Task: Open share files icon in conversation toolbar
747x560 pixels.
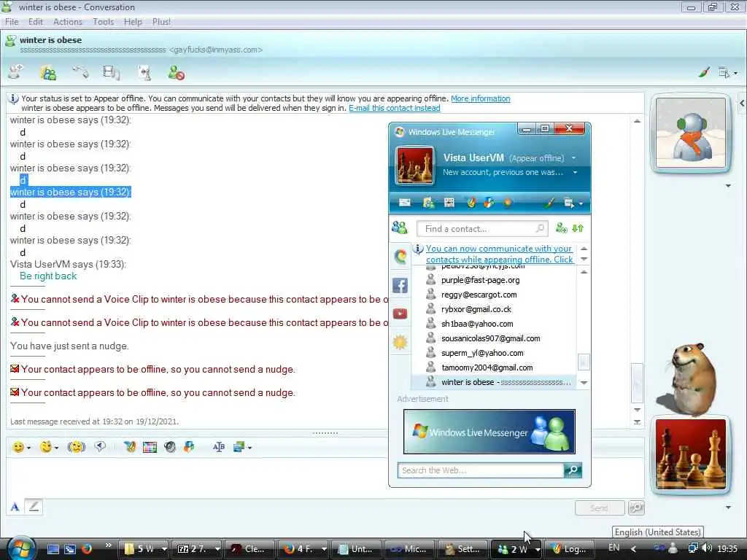Action: (48, 73)
